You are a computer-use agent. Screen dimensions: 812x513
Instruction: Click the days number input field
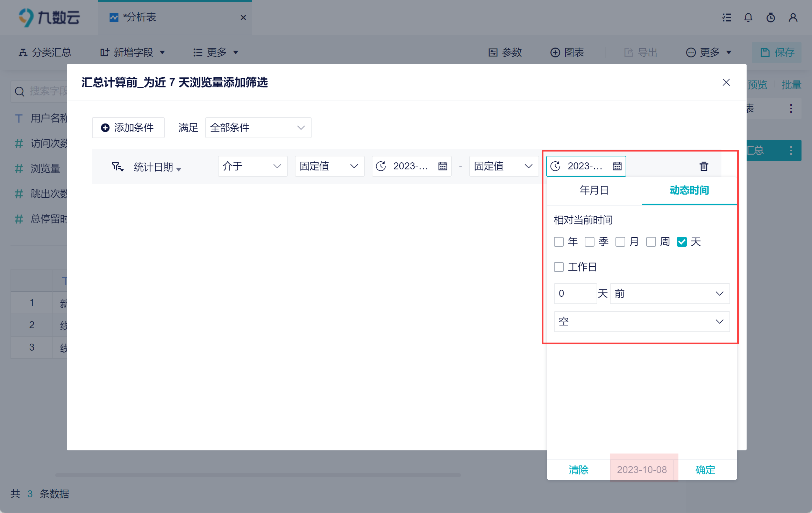click(575, 294)
